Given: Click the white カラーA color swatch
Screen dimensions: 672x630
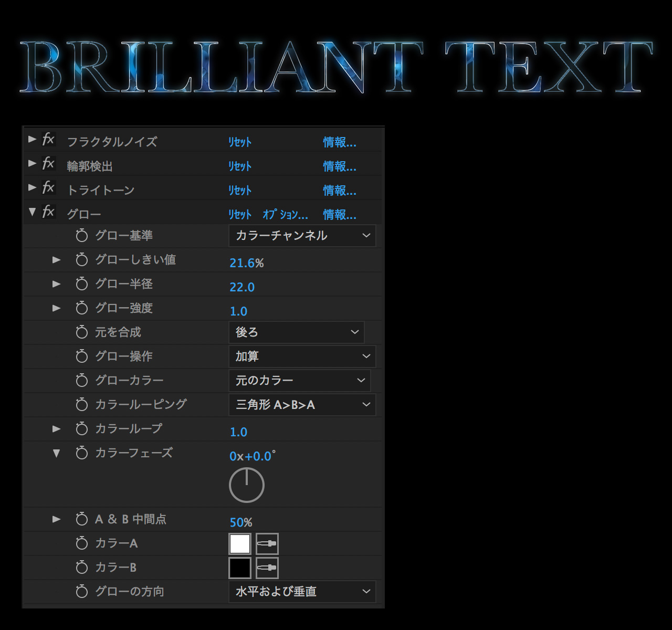Looking at the screenshot, I should point(240,543).
